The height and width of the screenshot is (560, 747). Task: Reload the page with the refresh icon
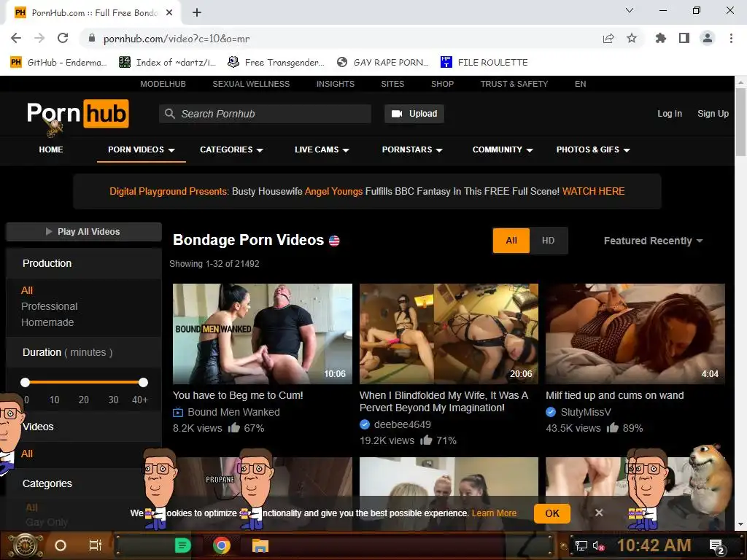point(63,38)
